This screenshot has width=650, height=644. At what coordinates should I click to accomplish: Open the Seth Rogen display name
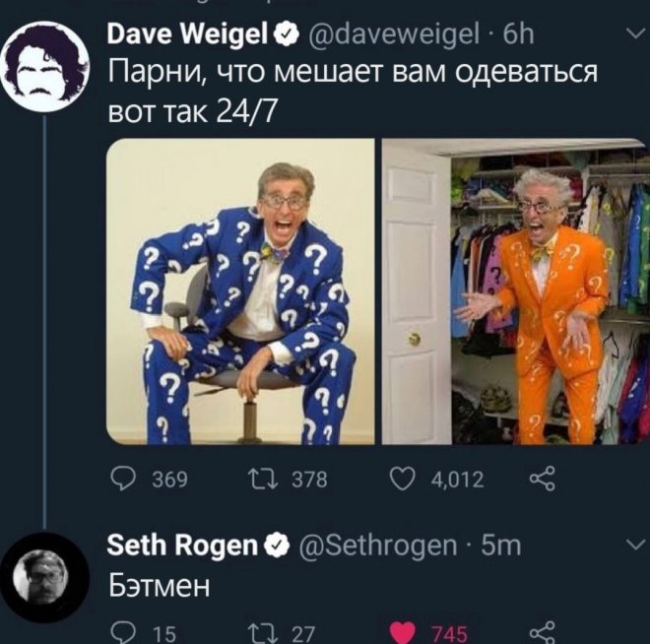tap(182, 545)
